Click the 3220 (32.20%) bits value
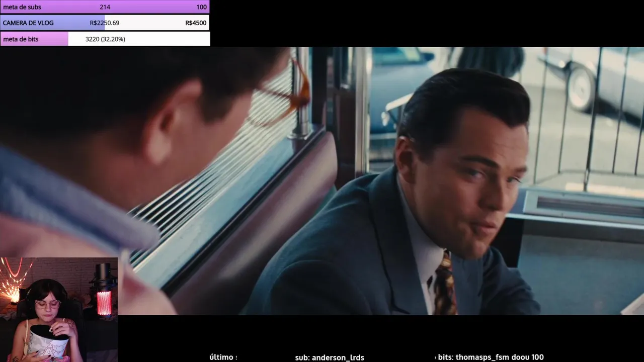644x362 pixels. tap(105, 39)
